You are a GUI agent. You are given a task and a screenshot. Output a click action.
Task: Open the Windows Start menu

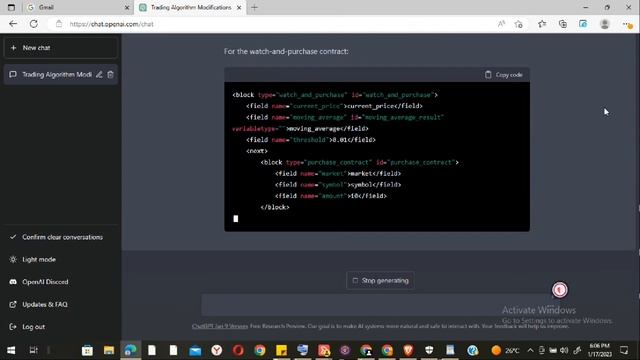click(11, 350)
